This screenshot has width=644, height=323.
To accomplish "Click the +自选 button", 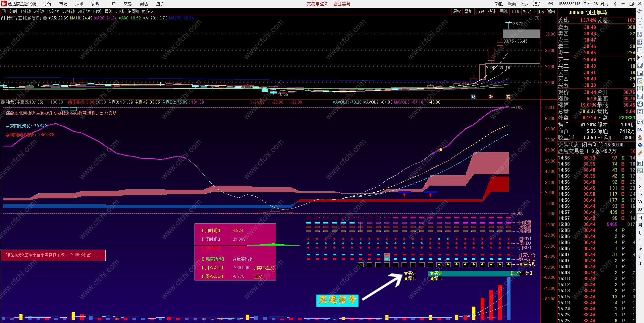I will point(539,11).
